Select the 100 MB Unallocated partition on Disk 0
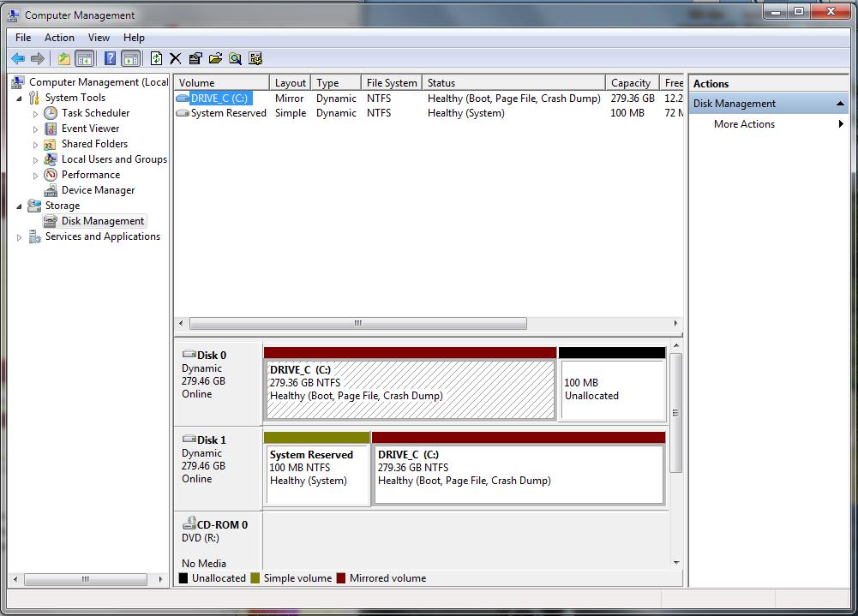The image size is (858, 616). point(612,390)
